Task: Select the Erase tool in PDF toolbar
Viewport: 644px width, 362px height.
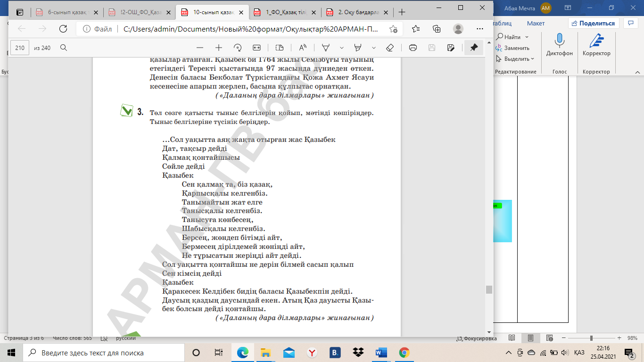Action: pos(390,48)
